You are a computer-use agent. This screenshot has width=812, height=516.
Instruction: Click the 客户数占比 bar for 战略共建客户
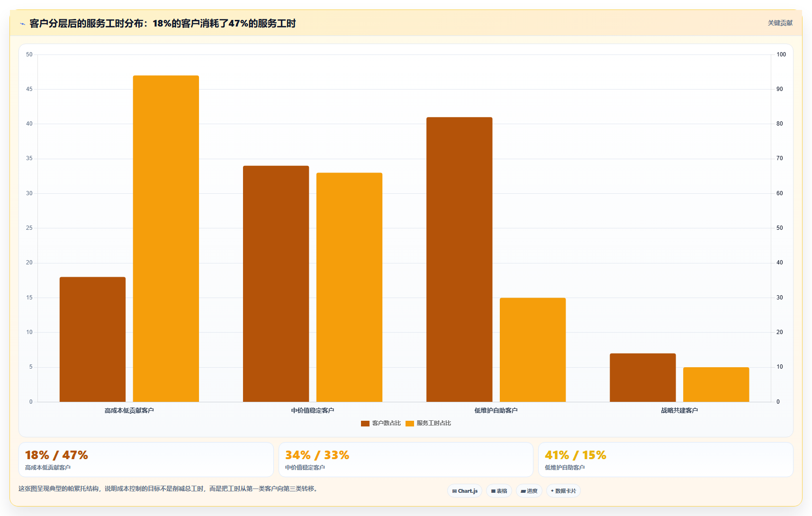point(642,378)
